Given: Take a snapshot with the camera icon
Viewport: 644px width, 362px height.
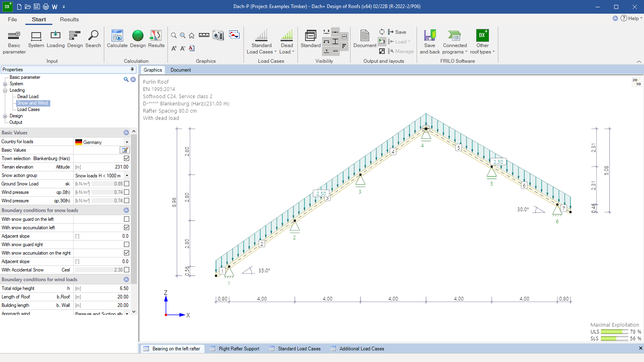Looking at the screenshot, I should (x=218, y=35).
